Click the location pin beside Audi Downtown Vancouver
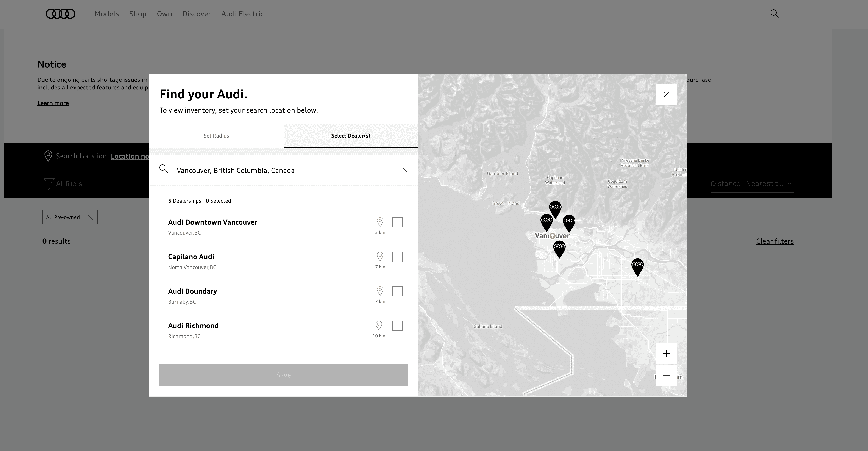This screenshot has height=451, width=868. (380, 222)
